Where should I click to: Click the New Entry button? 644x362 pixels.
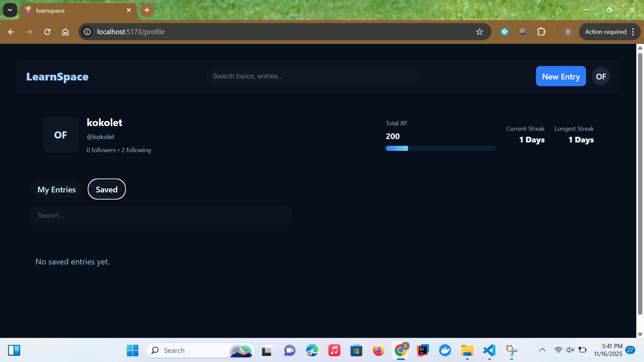click(561, 76)
